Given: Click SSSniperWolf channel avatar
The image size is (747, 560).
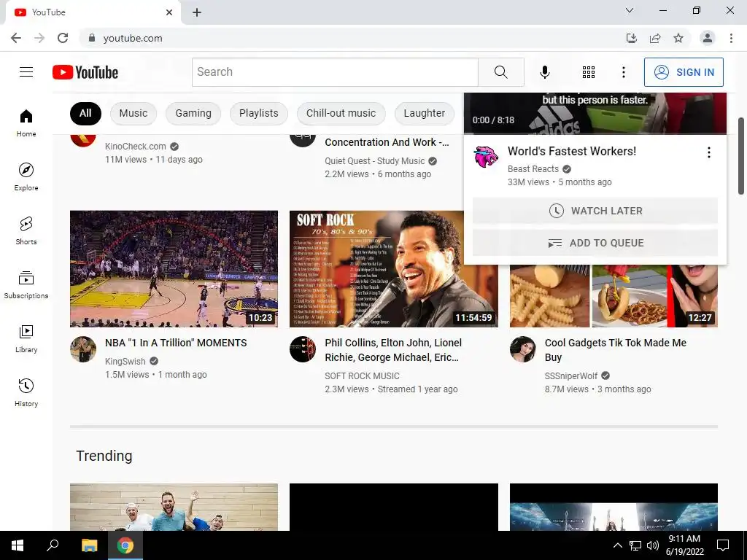Looking at the screenshot, I should [522, 349].
